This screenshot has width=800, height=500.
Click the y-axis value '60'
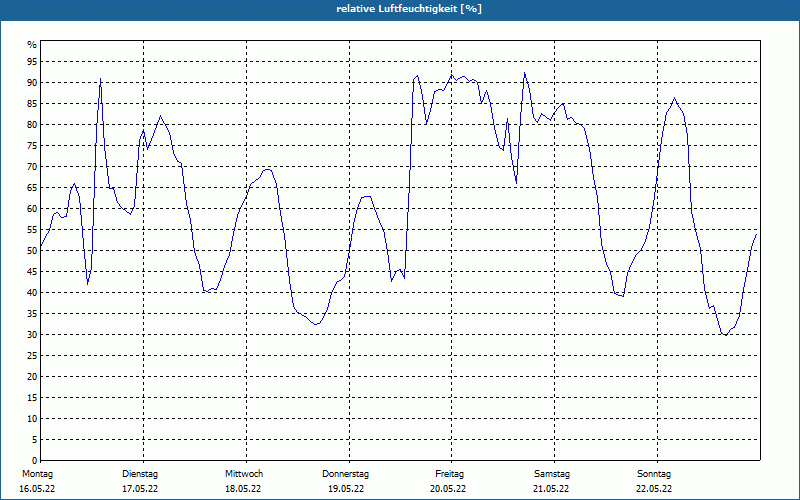32,209
